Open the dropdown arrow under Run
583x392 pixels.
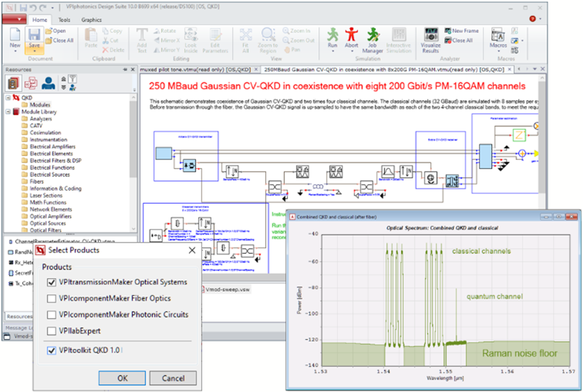click(x=332, y=51)
